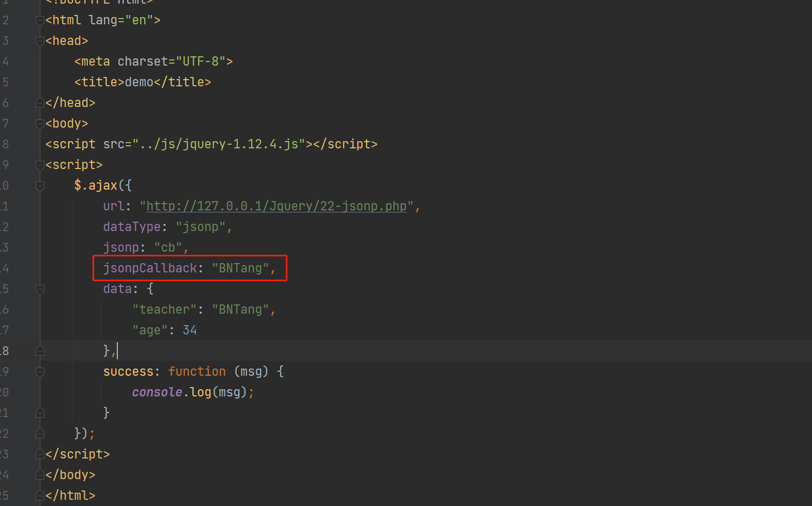
Task: Click the "../js/jquery-1.12.4.js" src path
Action: pos(219,144)
